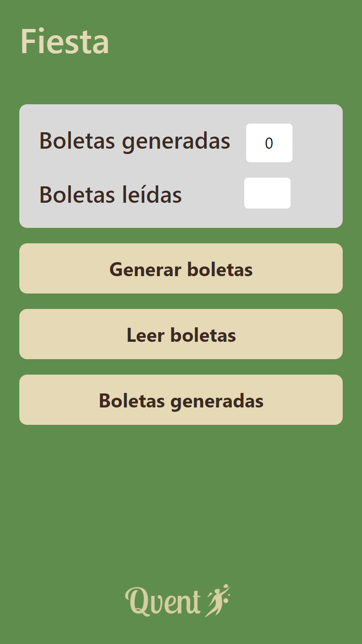View generated boletas with the bottom button
Image resolution: width=362 pixels, height=644 pixels.
[181, 400]
